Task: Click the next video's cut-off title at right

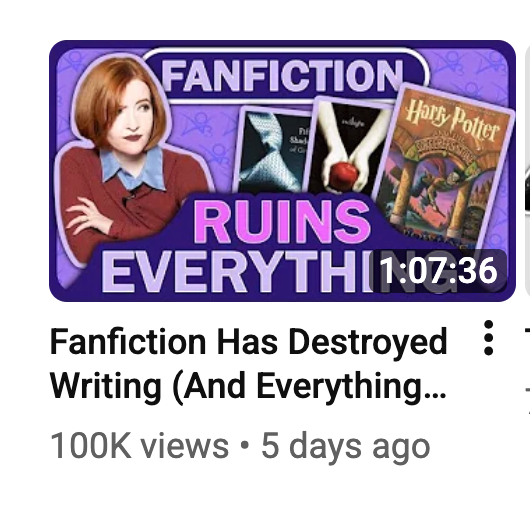Action: coord(527,367)
